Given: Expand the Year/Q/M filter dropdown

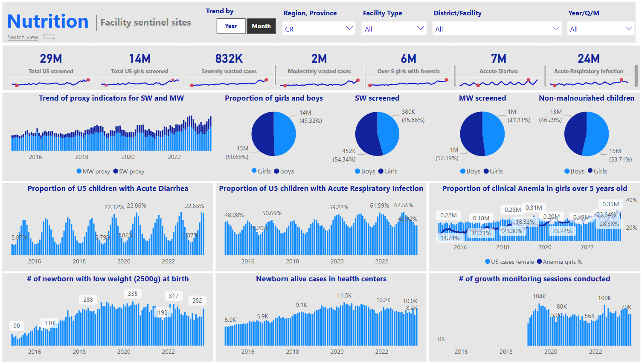Looking at the screenshot, I should (601, 29).
